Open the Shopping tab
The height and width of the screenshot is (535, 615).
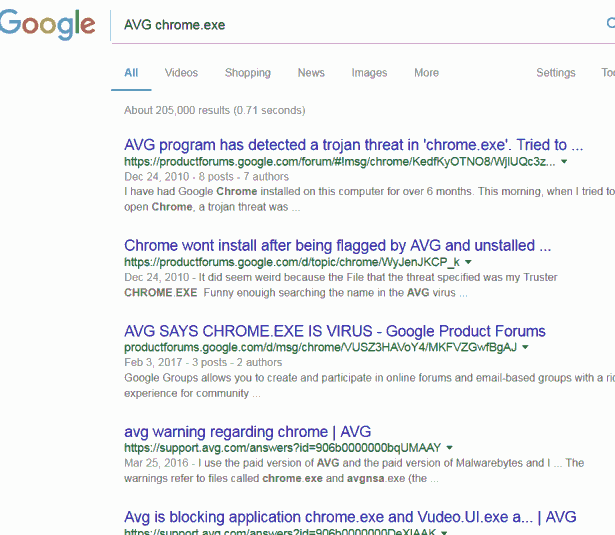click(248, 73)
